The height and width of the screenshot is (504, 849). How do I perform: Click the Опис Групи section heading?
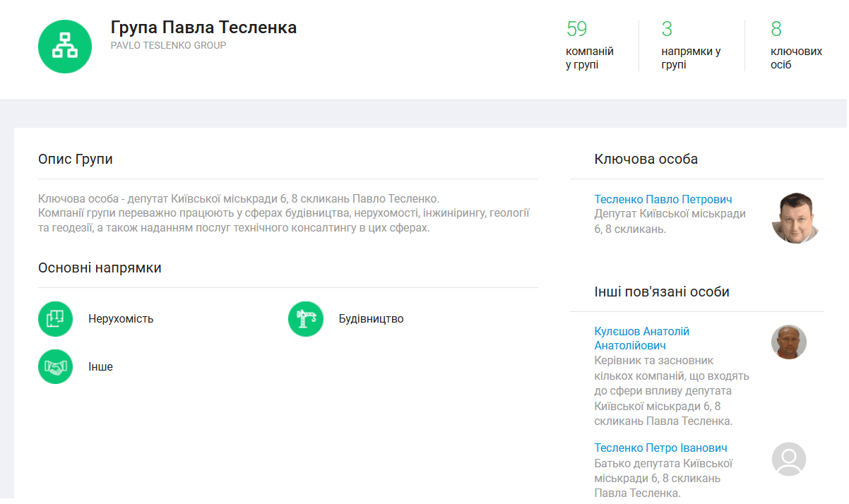pos(76,160)
